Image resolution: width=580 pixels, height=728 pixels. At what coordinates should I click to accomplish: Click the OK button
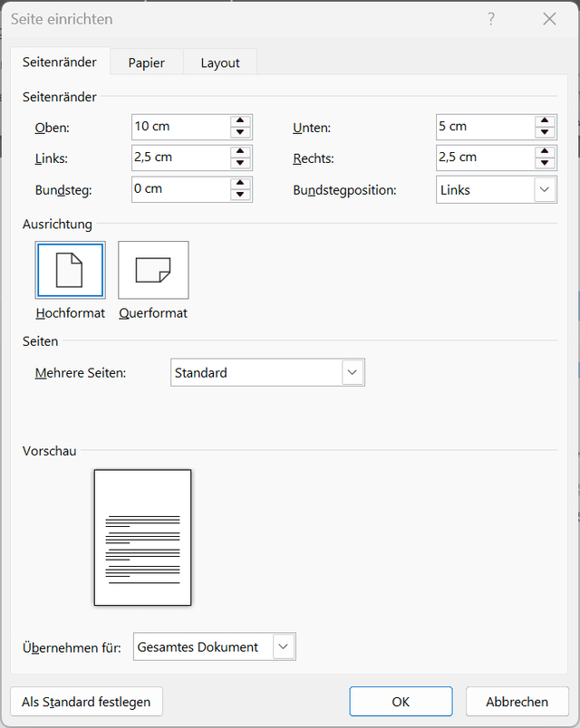coord(401,702)
